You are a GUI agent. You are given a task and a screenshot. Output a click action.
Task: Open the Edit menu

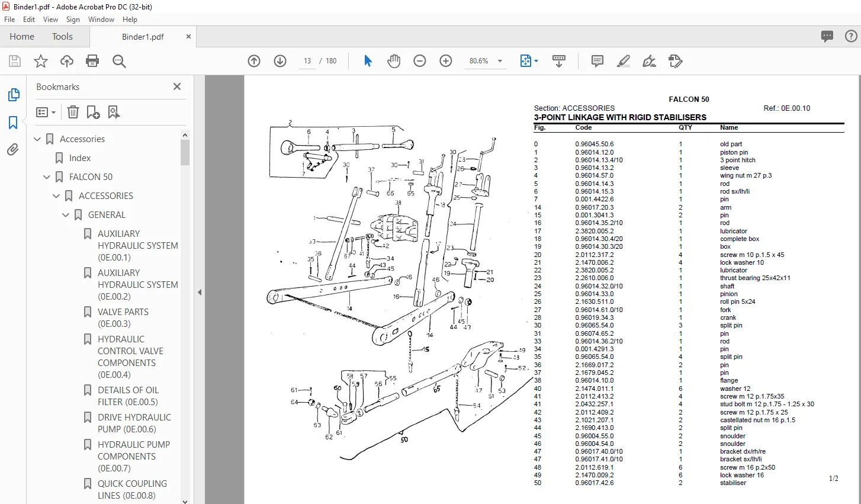(29, 20)
